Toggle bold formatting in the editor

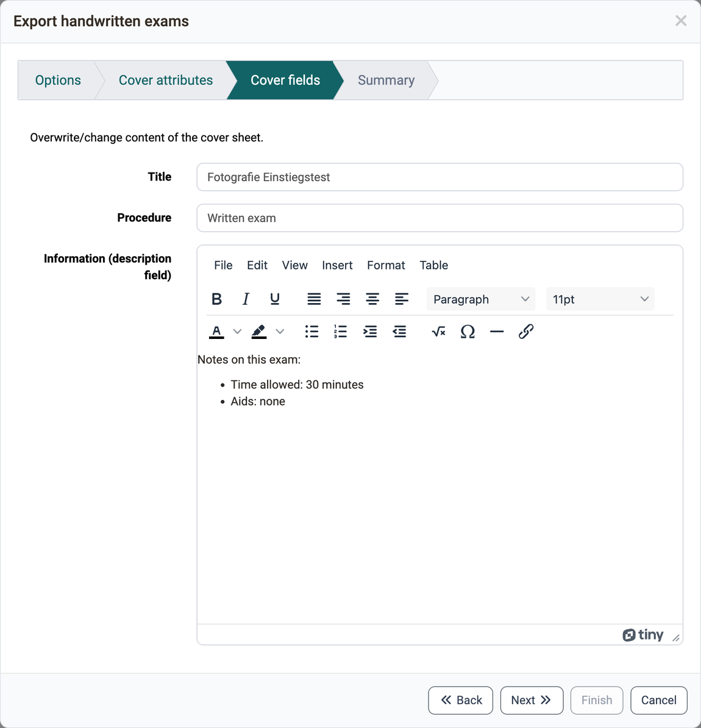(x=216, y=299)
